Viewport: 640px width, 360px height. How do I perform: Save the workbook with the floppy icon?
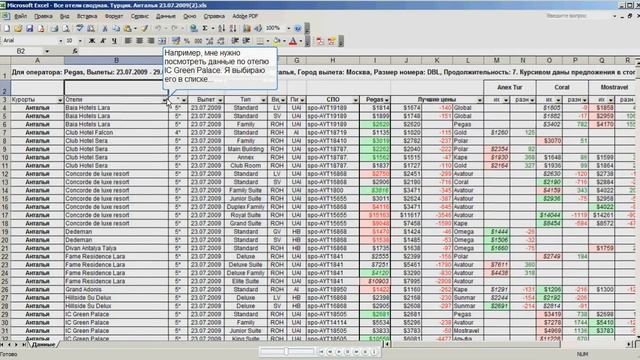[x=29, y=28]
